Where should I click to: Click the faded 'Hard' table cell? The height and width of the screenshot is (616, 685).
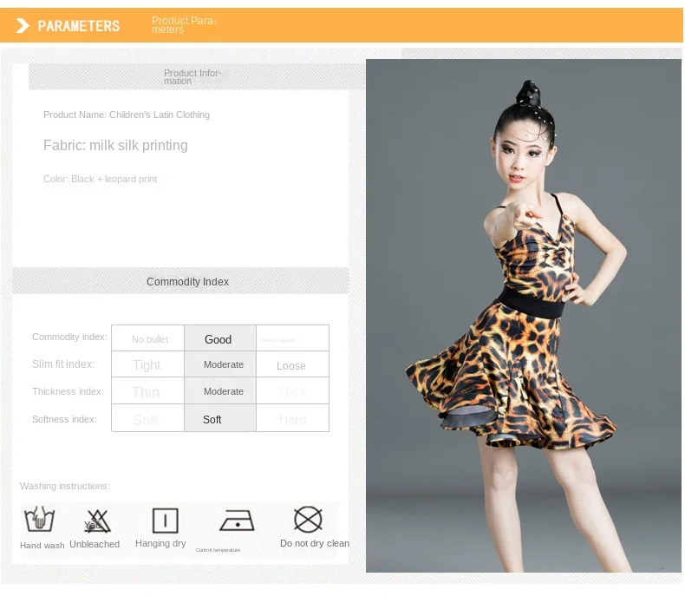tap(292, 418)
